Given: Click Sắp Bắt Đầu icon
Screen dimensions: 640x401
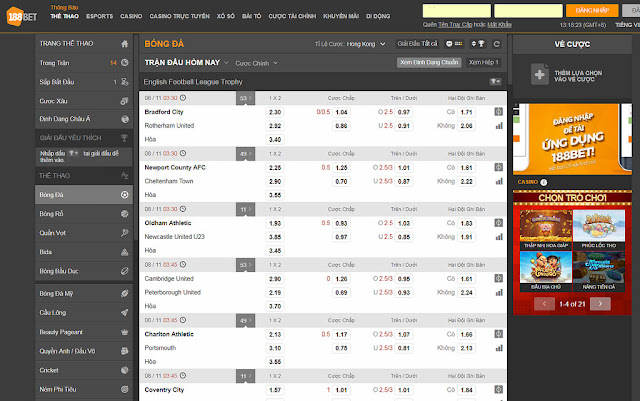Looking at the screenshot, I should click(x=124, y=82).
